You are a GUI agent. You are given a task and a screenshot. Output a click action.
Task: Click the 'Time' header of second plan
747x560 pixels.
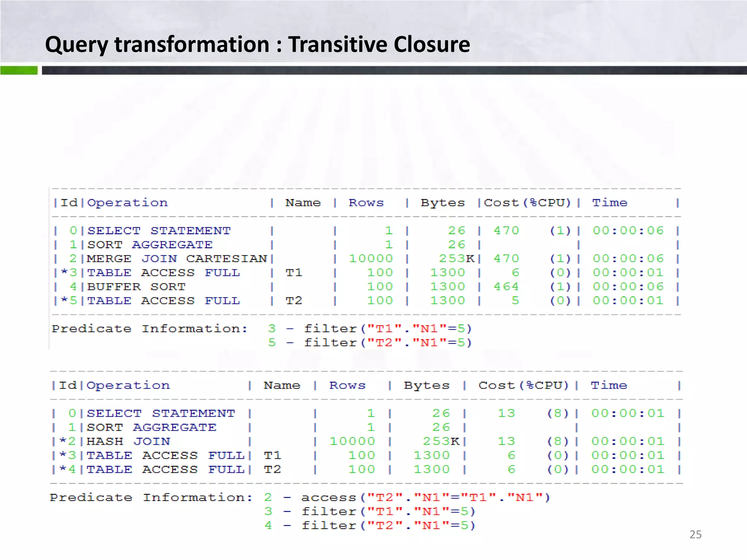click(x=609, y=385)
